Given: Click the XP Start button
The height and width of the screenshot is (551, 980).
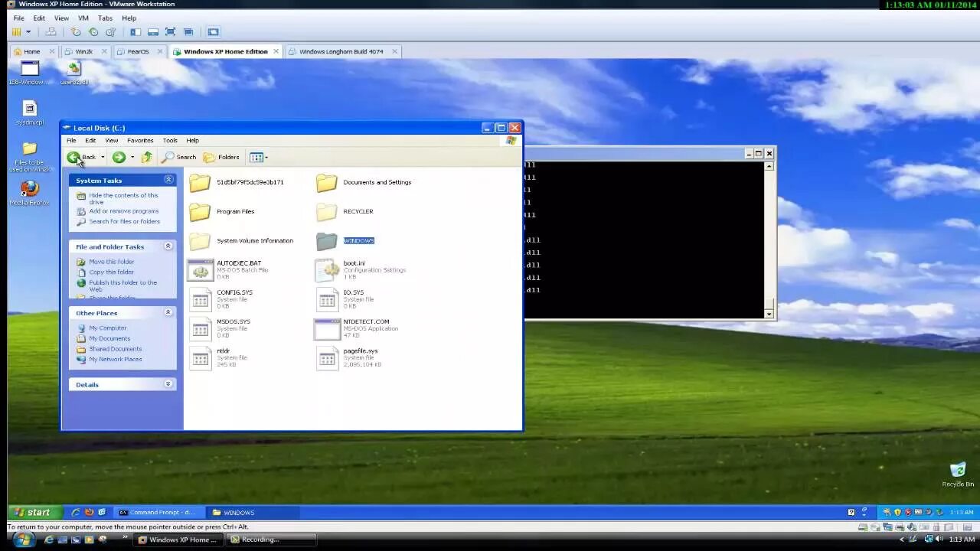Looking at the screenshot, I should click(34, 512).
